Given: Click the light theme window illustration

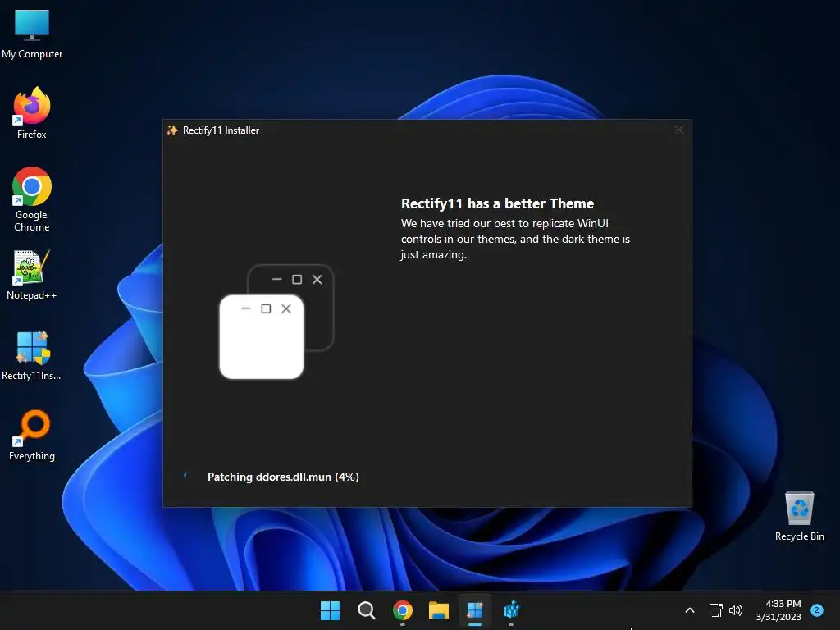Looking at the screenshot, I should (x=262, y=337).
